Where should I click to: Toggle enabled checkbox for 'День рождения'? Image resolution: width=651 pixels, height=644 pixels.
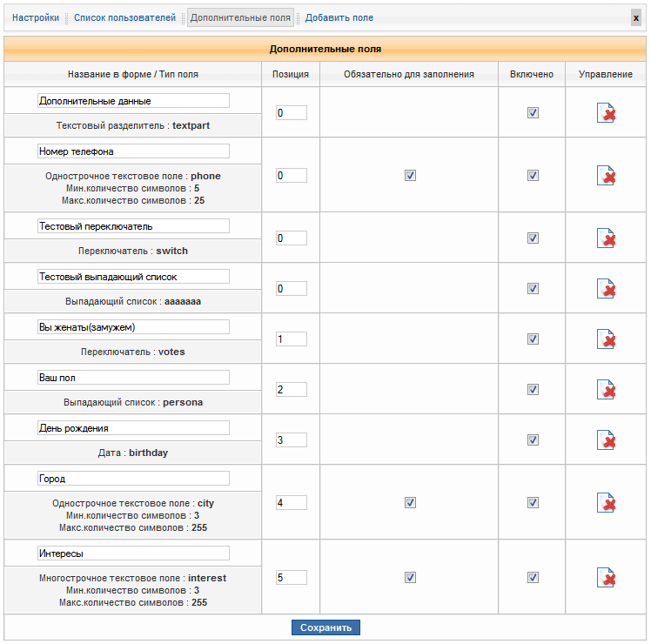point(533,440)
